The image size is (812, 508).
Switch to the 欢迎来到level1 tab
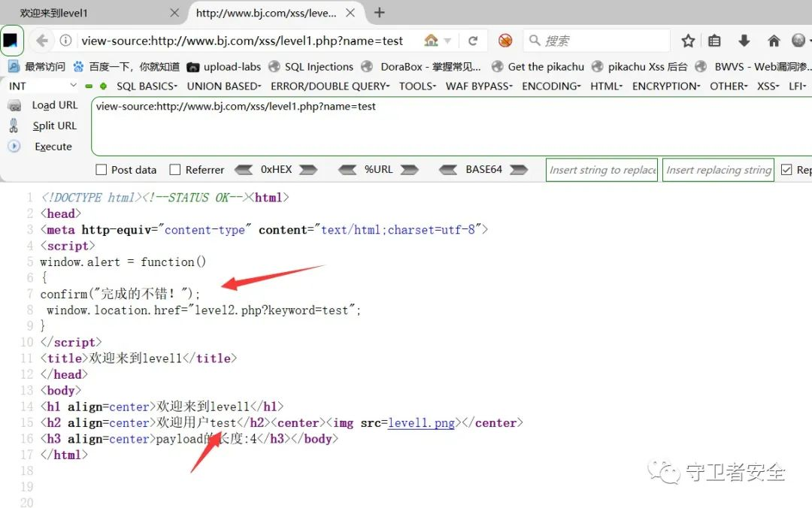coord(90,13)
